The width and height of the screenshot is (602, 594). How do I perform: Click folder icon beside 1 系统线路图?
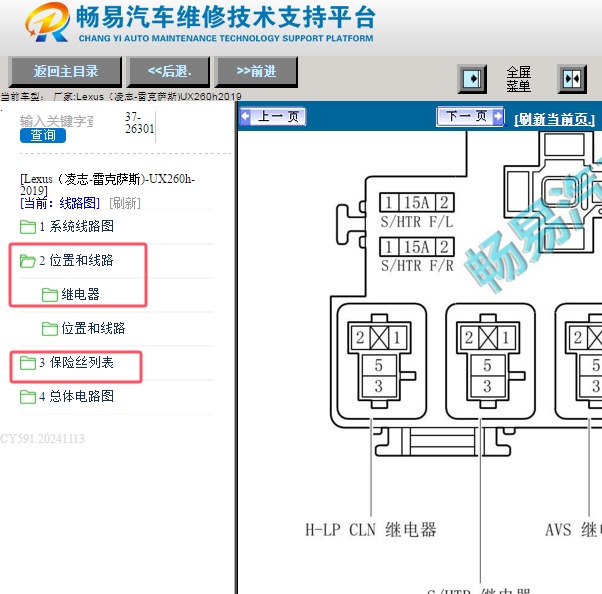(28, 227)
